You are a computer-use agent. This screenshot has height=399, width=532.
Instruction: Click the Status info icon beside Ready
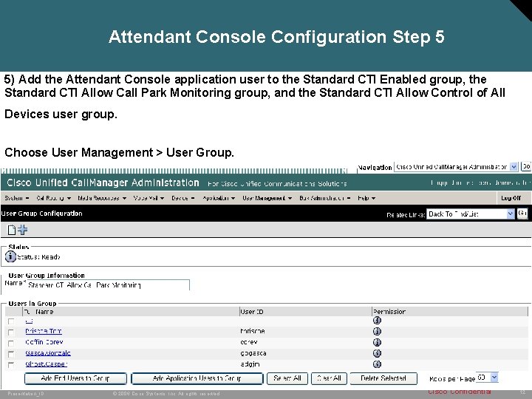[10, 256]
